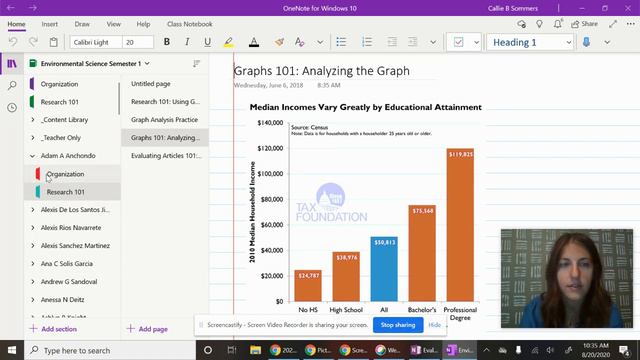Open the more options ellipsis menu
Image resolution: width=640 pixels, height=360 pixels.
click(631, 24)
